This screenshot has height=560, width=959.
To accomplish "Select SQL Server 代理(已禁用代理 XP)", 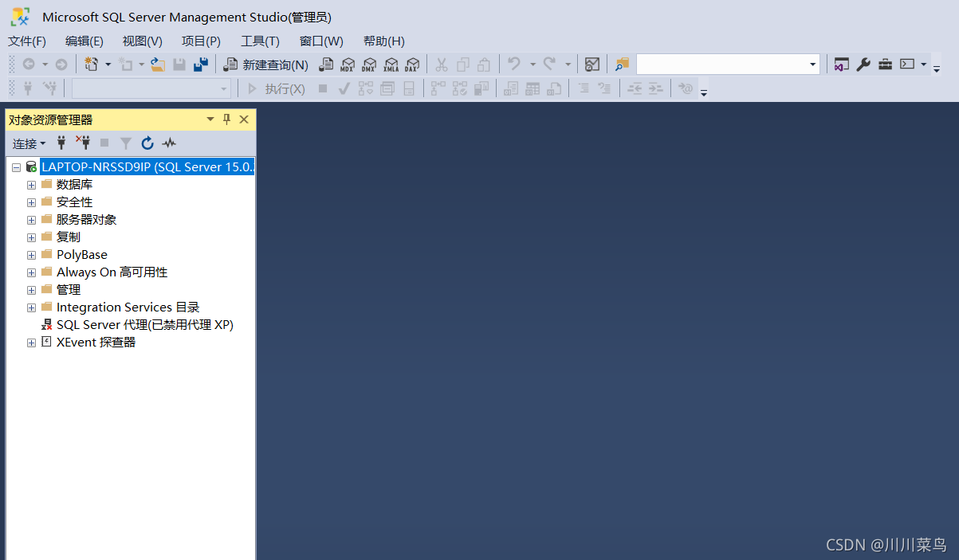I will pos(145,325).
